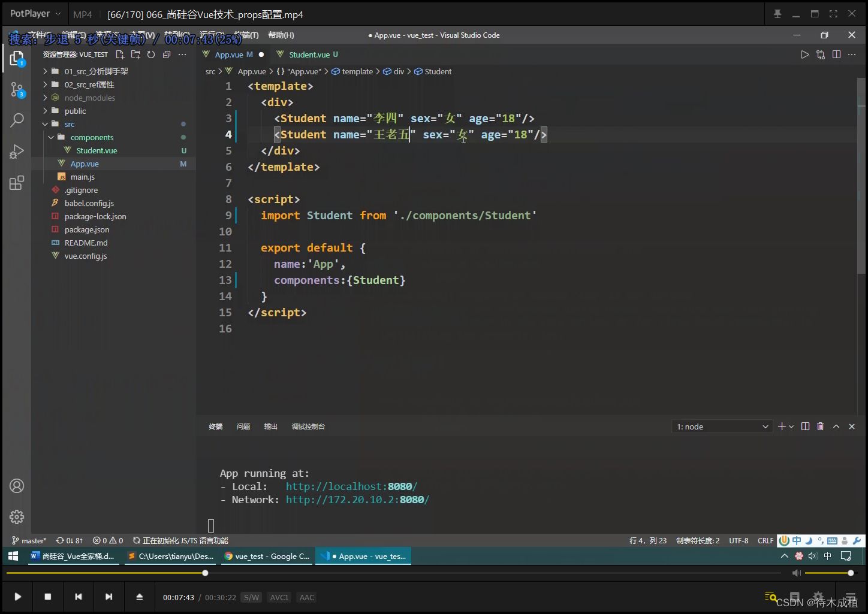868x614 pixels.
Task: Mute the PotPlayer volume speaker icon
Action: click(x=796, y=573)
